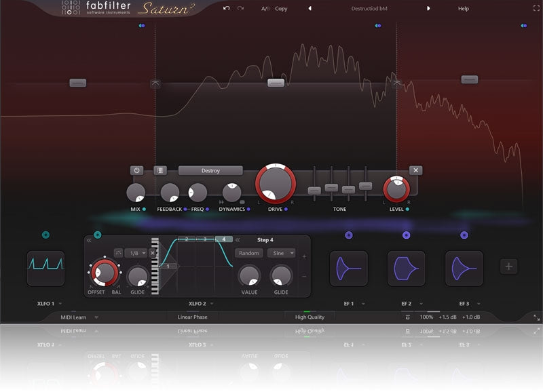Load the previous preset with left arrow

click(310, 8)
